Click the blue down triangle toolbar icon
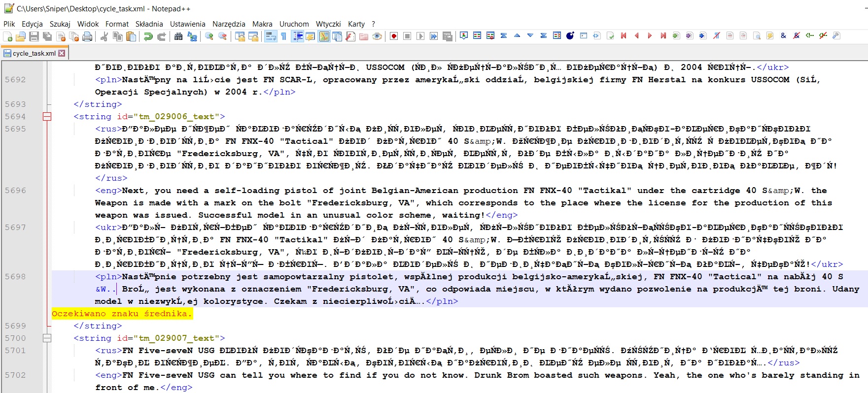Viewport: 868px width, 393px height. [530, 35]
